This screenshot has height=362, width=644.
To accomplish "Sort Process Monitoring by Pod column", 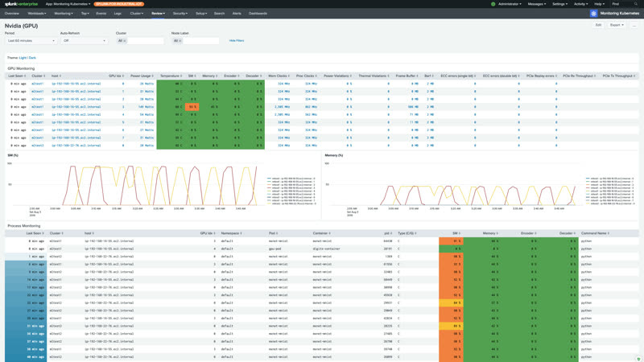I will click(274, 233).
